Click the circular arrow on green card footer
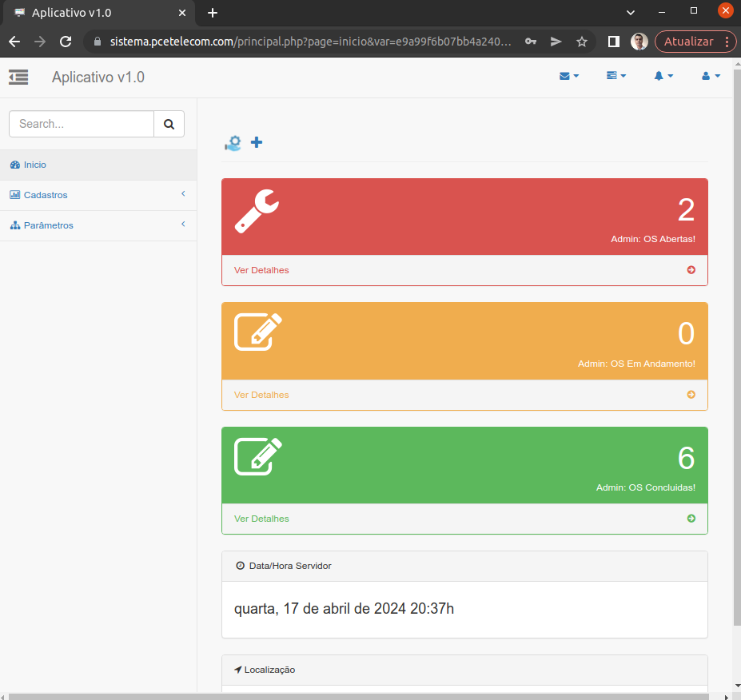 click(x=691, y=518)
